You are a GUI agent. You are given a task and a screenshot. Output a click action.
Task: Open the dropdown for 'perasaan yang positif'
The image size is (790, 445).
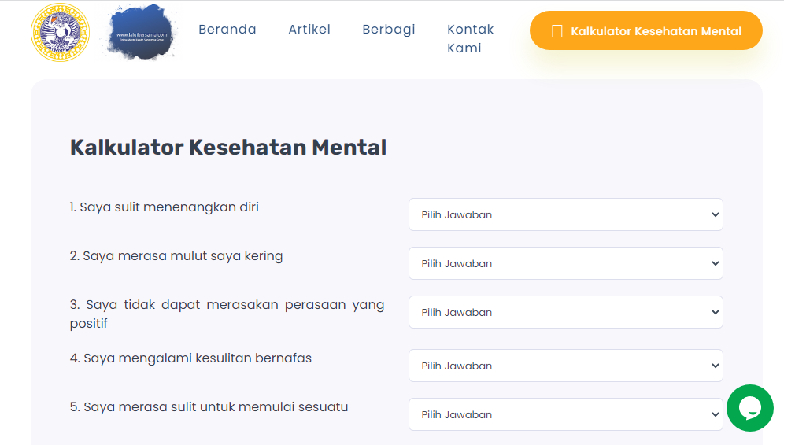pyautogui.click(x=566, y=312)
